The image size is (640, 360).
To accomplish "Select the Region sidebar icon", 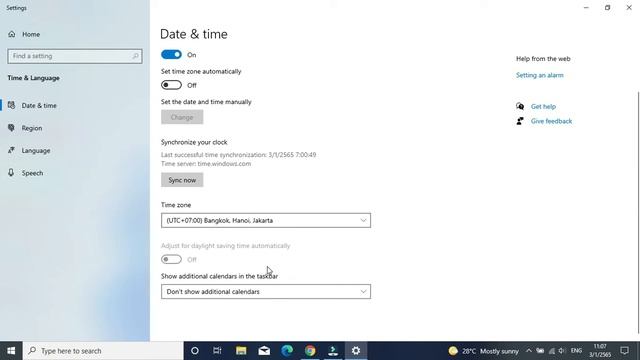I will pyautogui.click(x=11, y=128).
